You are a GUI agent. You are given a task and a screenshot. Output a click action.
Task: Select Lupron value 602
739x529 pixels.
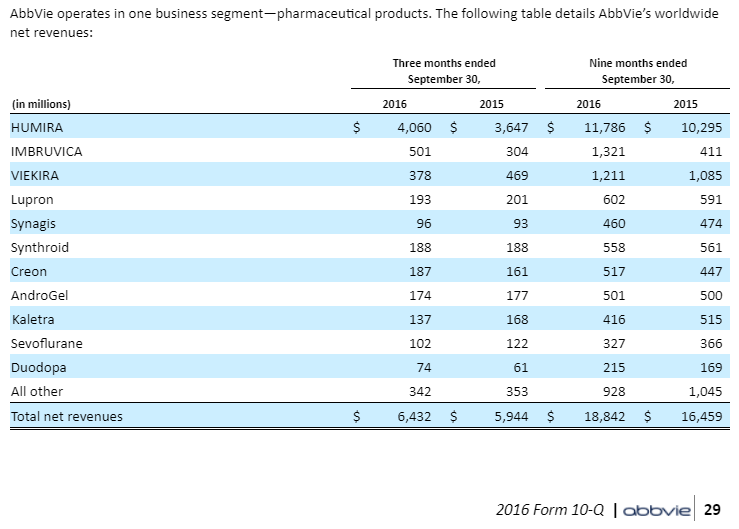click(x=614, y=200)
